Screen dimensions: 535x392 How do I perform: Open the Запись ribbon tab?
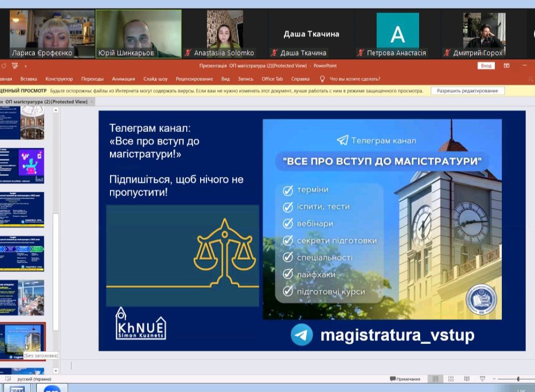245,79
